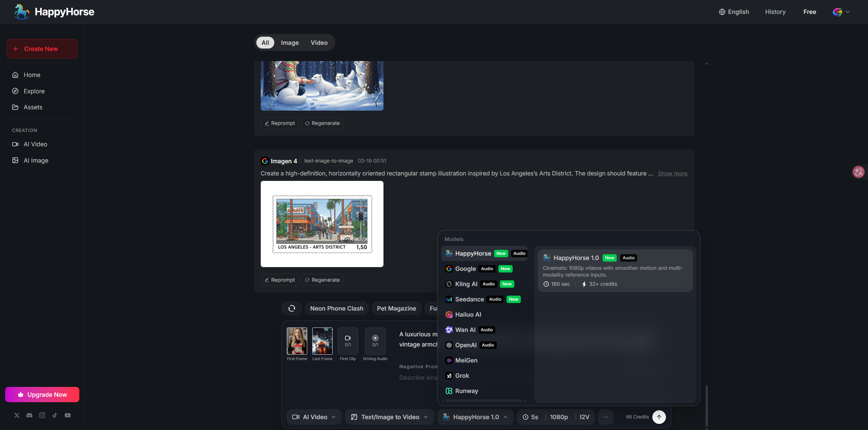Expand the AI Video type dropdown
868x430 pixels.
(314, 417)
